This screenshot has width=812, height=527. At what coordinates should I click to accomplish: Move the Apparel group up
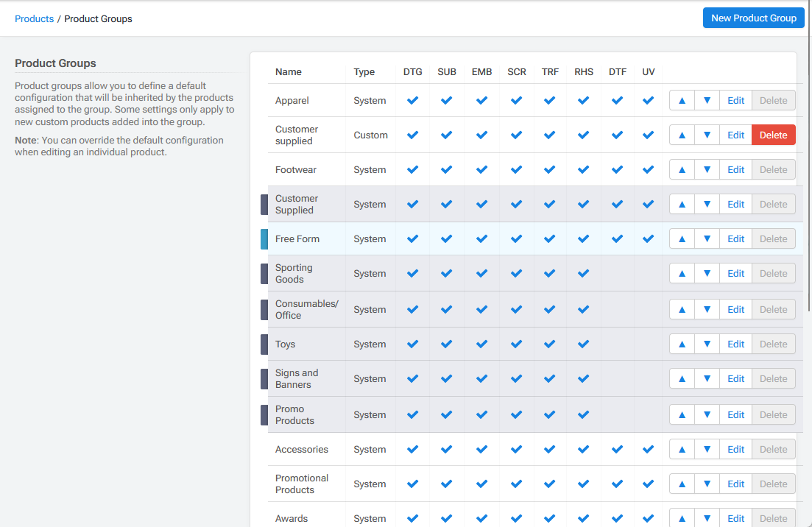pos(681,99)
